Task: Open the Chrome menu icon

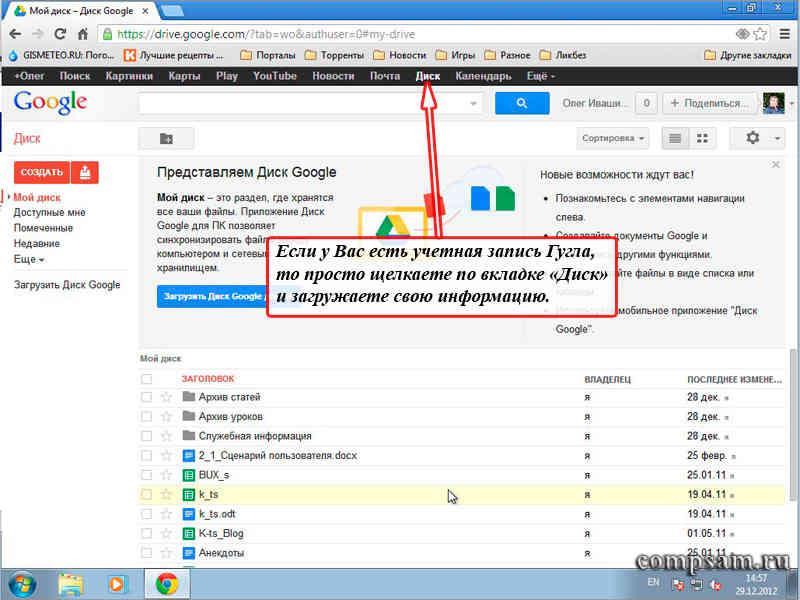Action: click(785, 34)
